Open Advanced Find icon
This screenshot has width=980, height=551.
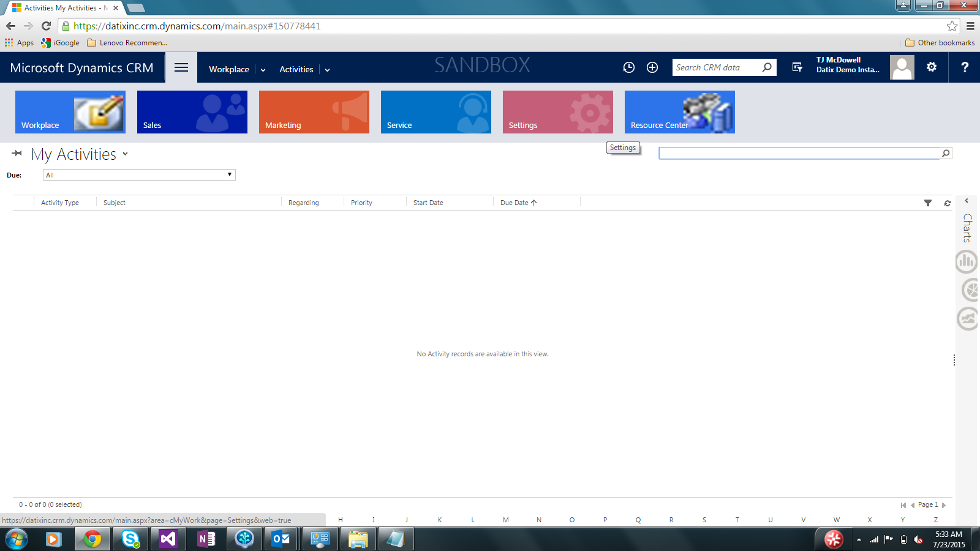pos(797,67)
